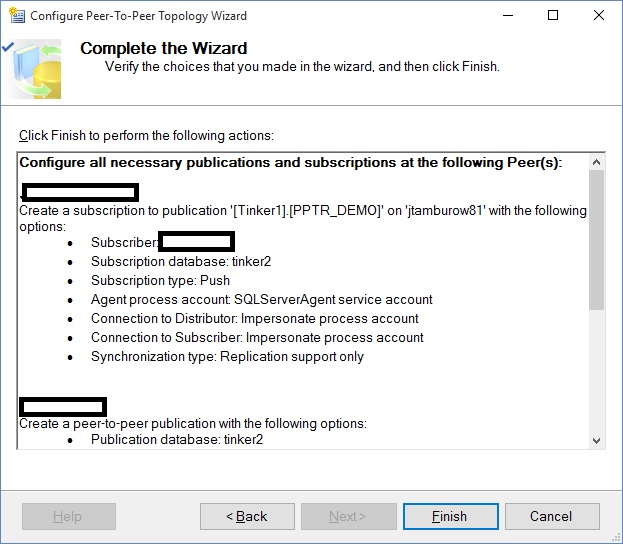Viewport: 623px width, 544px height.
Task: Close the Configure Peer-To-Peer Topology Wizard
Action: click(x=599, y=16)
